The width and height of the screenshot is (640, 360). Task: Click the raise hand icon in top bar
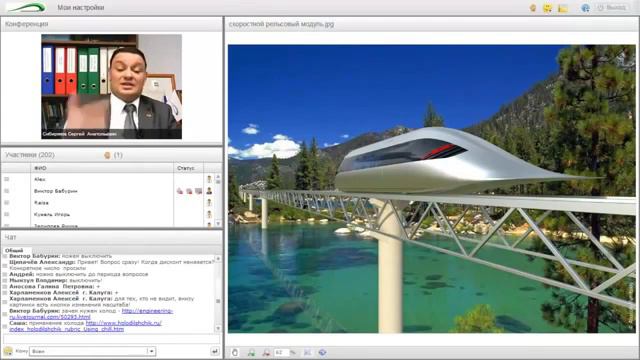[x=533, y=7]
